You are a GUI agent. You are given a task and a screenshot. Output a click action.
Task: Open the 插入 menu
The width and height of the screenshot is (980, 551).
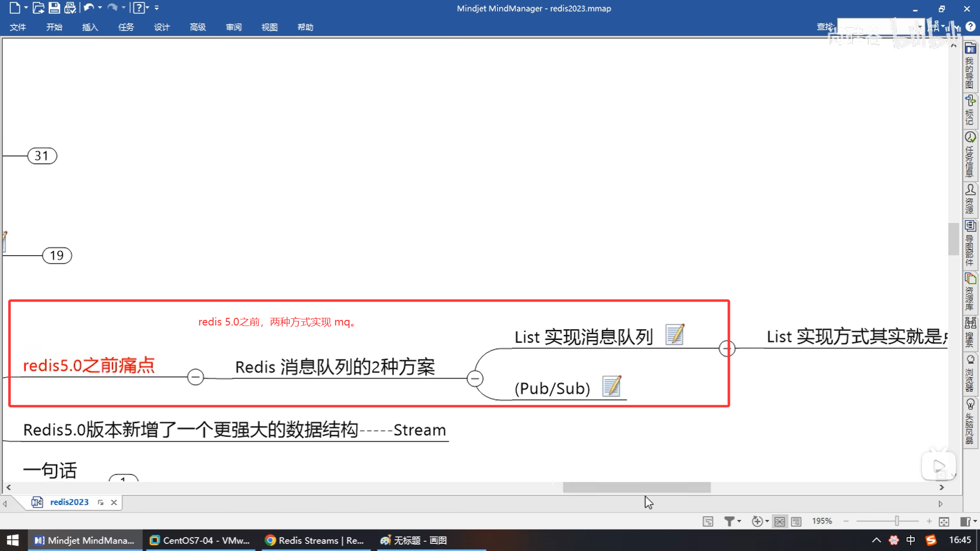90,27
